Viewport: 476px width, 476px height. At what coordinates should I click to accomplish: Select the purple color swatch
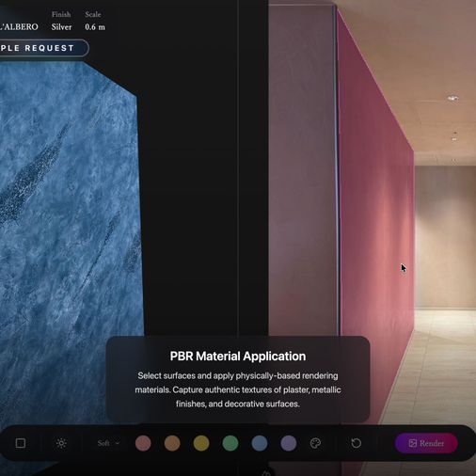point(289,443)
